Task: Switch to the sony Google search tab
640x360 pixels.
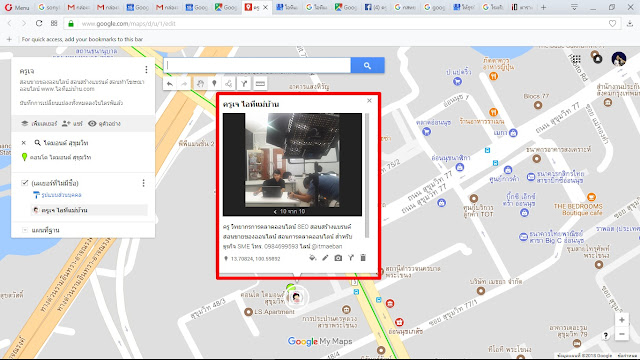Action: click(49, 7)
